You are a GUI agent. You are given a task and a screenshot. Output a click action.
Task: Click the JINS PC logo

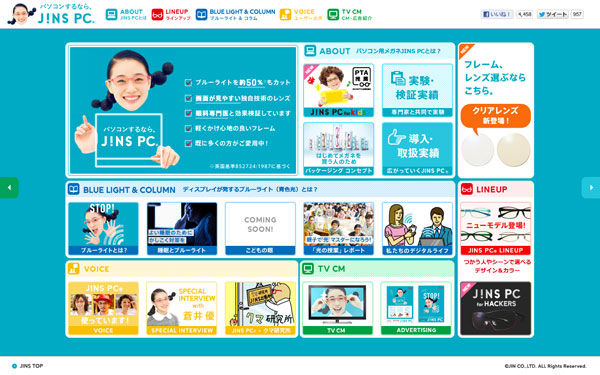tap(51, 14)
